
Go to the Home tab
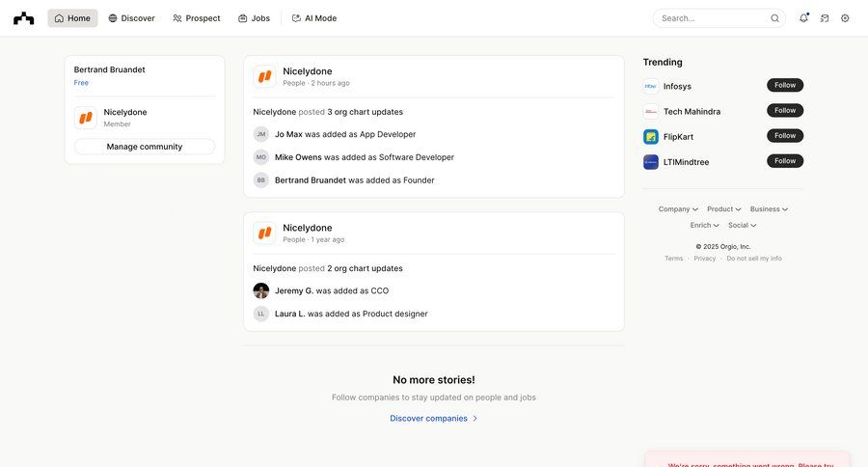pos(72,18)
